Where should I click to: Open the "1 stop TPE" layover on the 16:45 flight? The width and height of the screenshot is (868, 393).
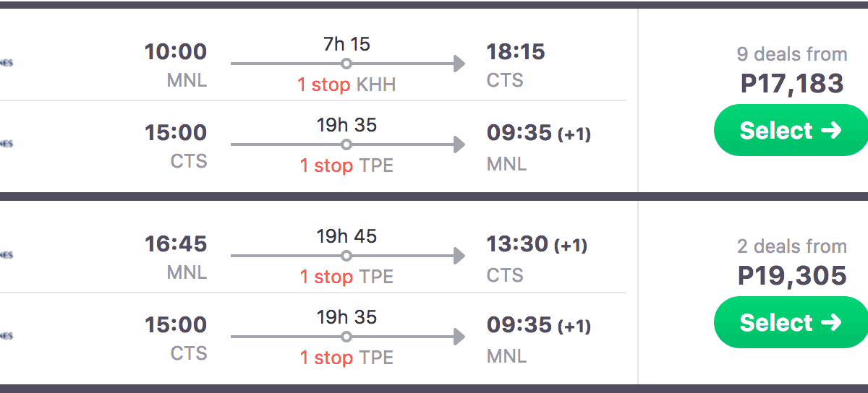pyautogui.click(x=346, y=277)
